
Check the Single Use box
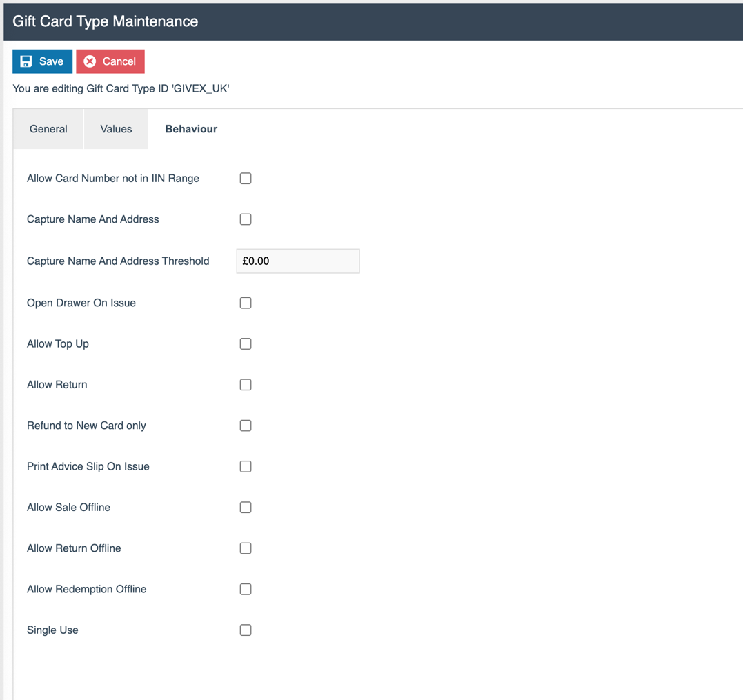pos(246,630)
